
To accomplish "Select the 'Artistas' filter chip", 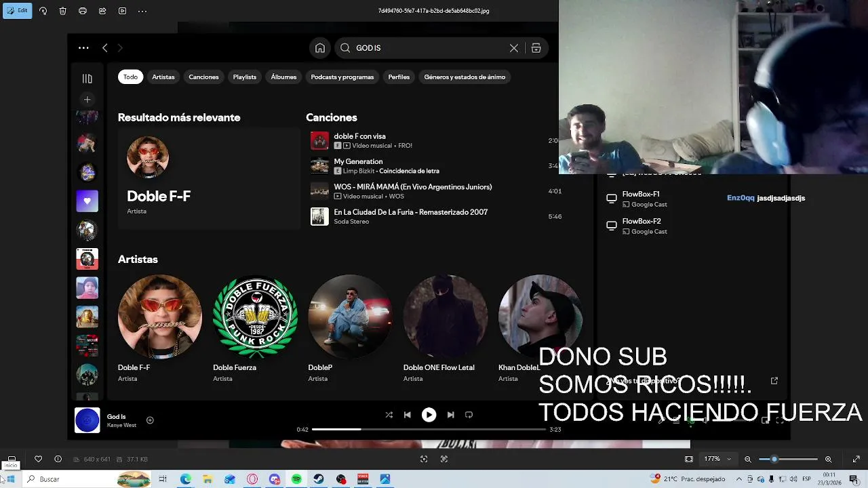I will tap(163, 77).
